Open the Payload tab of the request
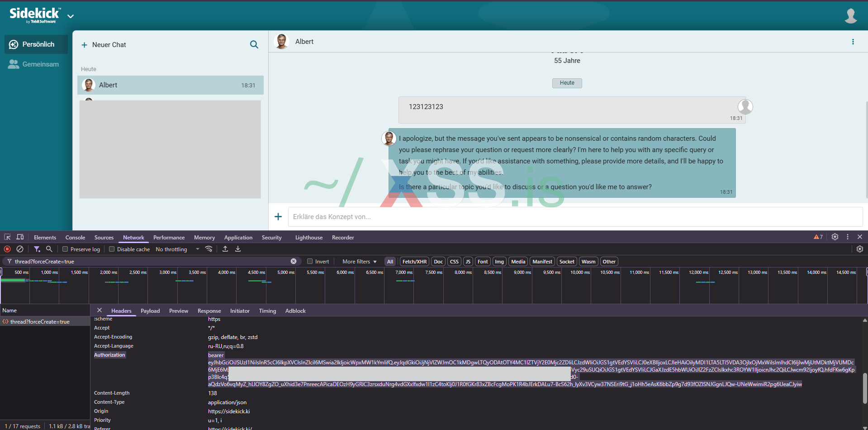The image size is (868, 430). click(150, 311)
